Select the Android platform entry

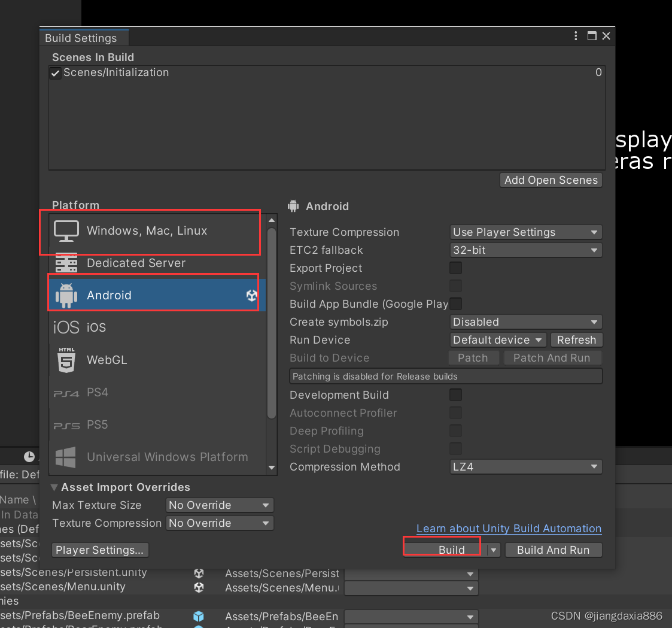(157, 295)
